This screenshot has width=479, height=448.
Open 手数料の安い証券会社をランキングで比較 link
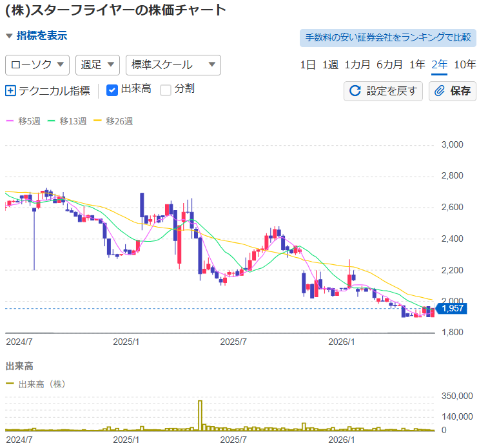point(388,38)
